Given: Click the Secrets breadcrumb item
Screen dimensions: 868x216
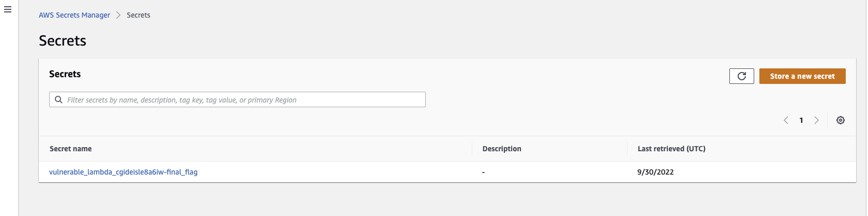Looking at the screenshot, I should point(139,15).
